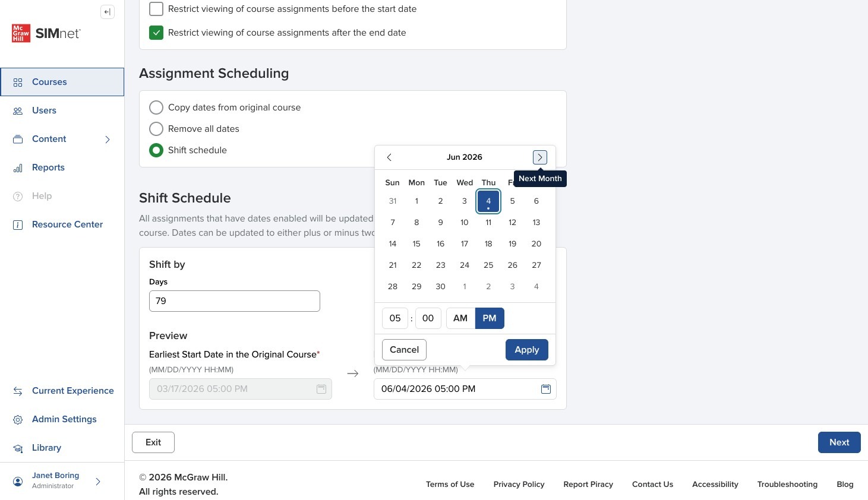The image size is (868, 500).
Task: Open the Courses section
Action: point(62,82)
